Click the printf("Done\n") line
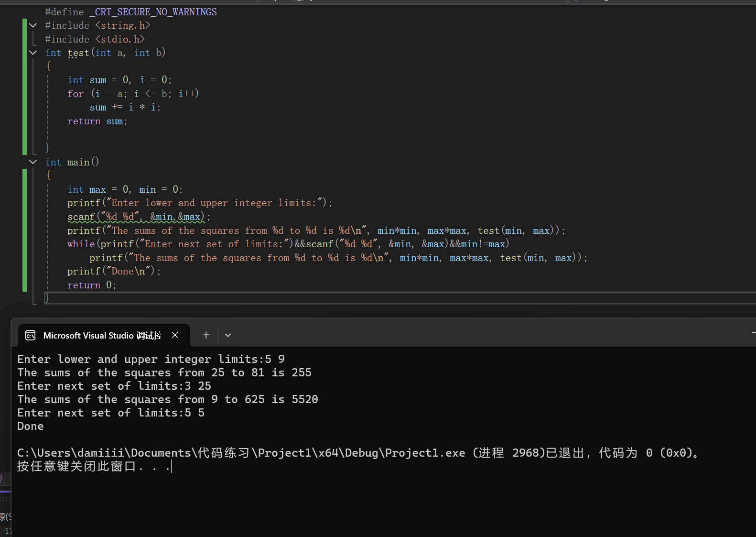Viewport: 756px width, 537px height. [114, 271]
